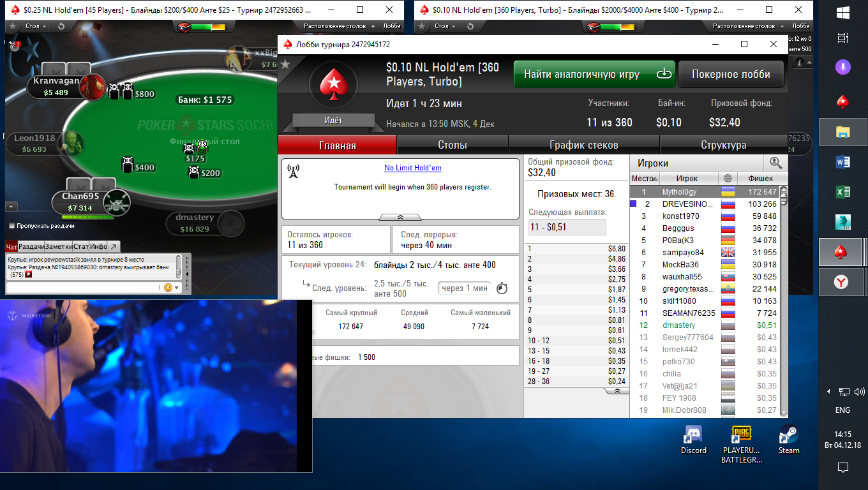The height and width of the screenshot is (490, 868).
Task: Click the stopwatch icon next to через 1 мин
Action: point(502,288)
